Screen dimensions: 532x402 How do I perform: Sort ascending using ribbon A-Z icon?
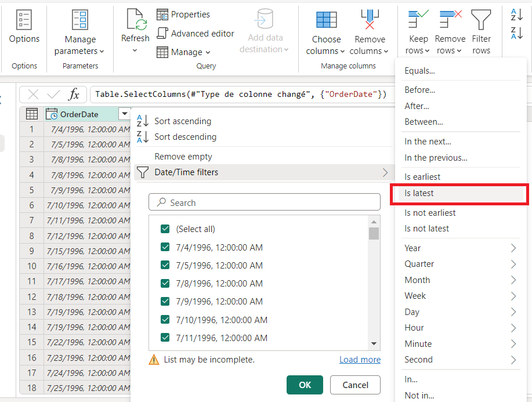(x=517, y=15)
